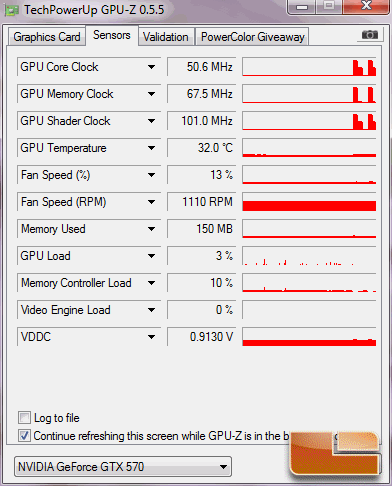
Task: Expand the NVIDIA GeForce GTX 570 selector
Action: pyautogui.click(x=123, y=467)
